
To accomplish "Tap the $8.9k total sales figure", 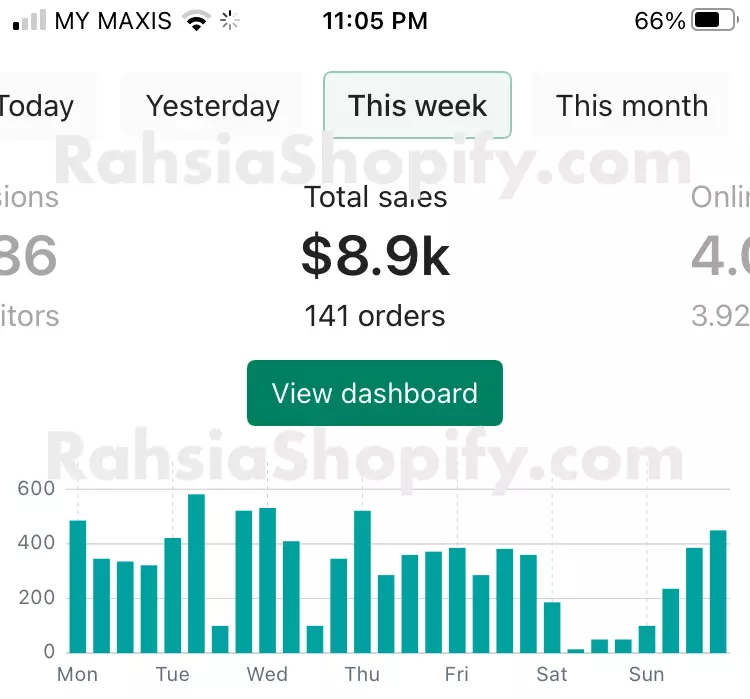I will (375, 256).
